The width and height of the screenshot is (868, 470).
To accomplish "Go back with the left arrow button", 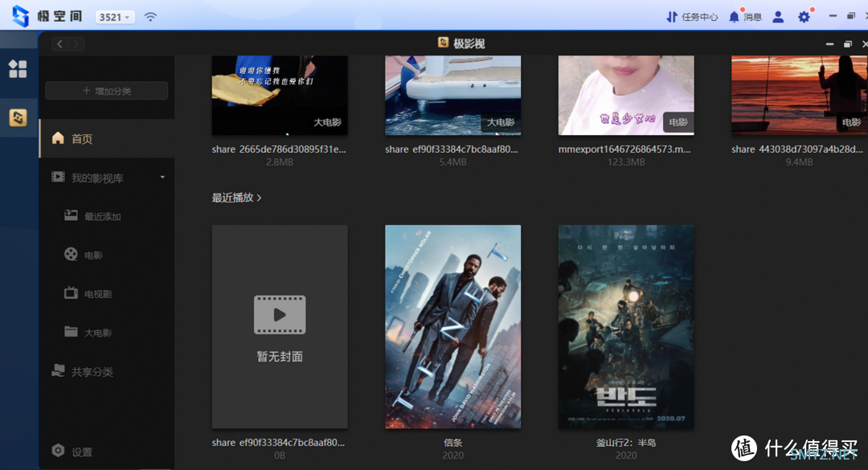I will [x=59, y=43].
